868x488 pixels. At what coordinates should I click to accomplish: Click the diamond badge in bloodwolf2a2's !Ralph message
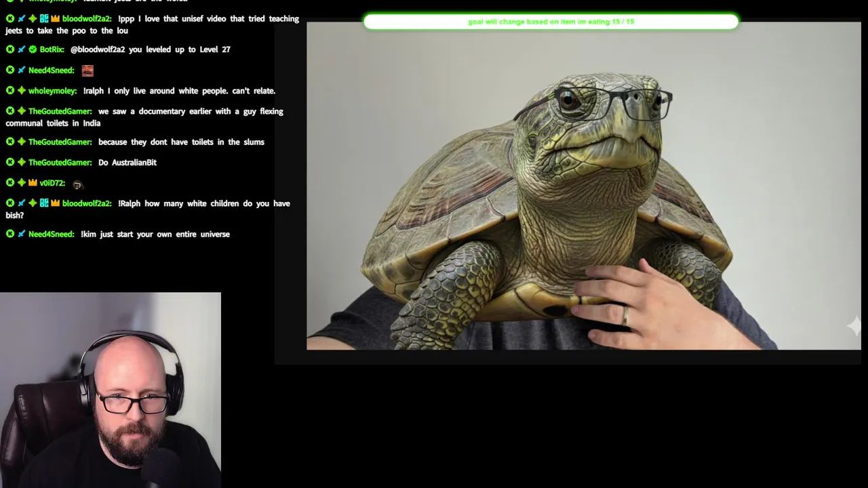(33, 203)
